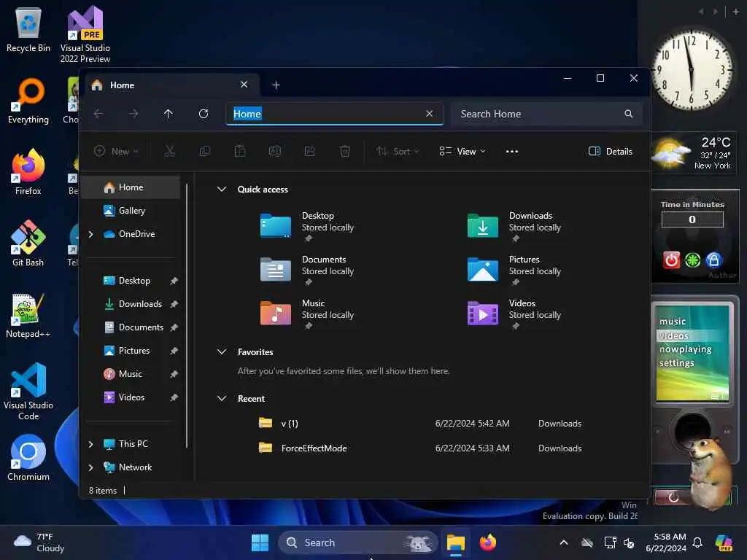Click the Refresh button in File Explorer
Screen dimensions: 747x560
204,114
